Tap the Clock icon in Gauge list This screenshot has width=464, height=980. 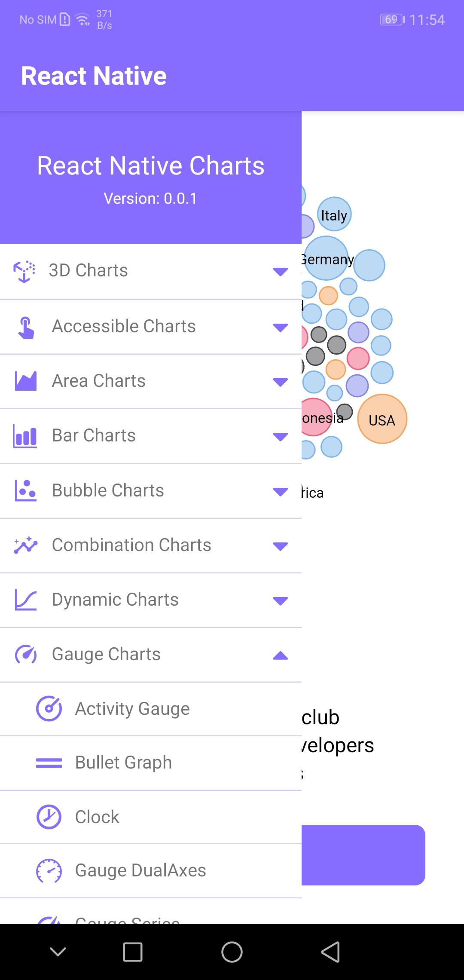[x=49, y=817]
